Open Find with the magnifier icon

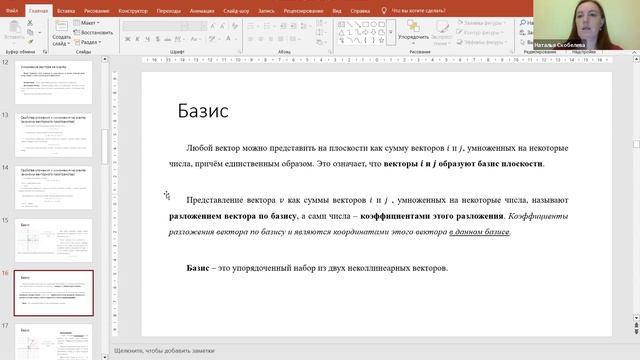[523, 23]
